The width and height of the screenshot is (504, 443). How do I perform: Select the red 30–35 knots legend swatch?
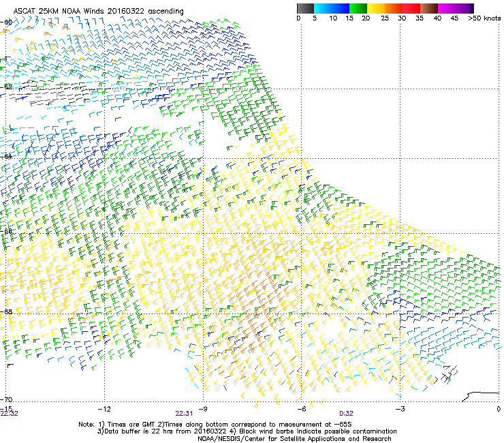coord(411,8)
